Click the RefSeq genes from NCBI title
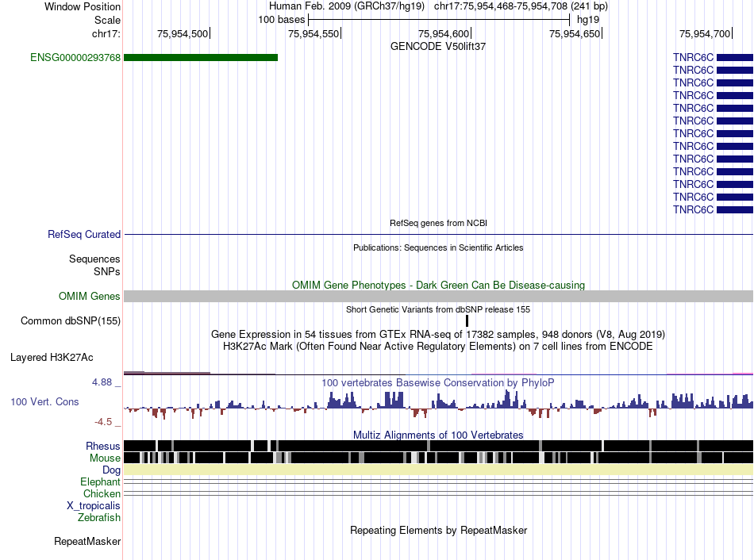Image resolution: width=754 pixels, height=560 pixels. coord(438,223)
